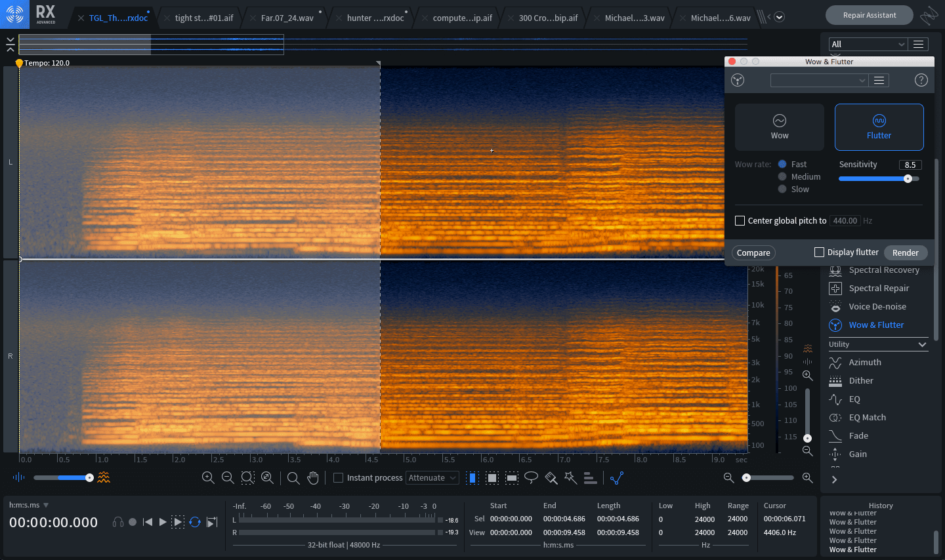Click the zoom in icon in the bottom toolbar

208,478
